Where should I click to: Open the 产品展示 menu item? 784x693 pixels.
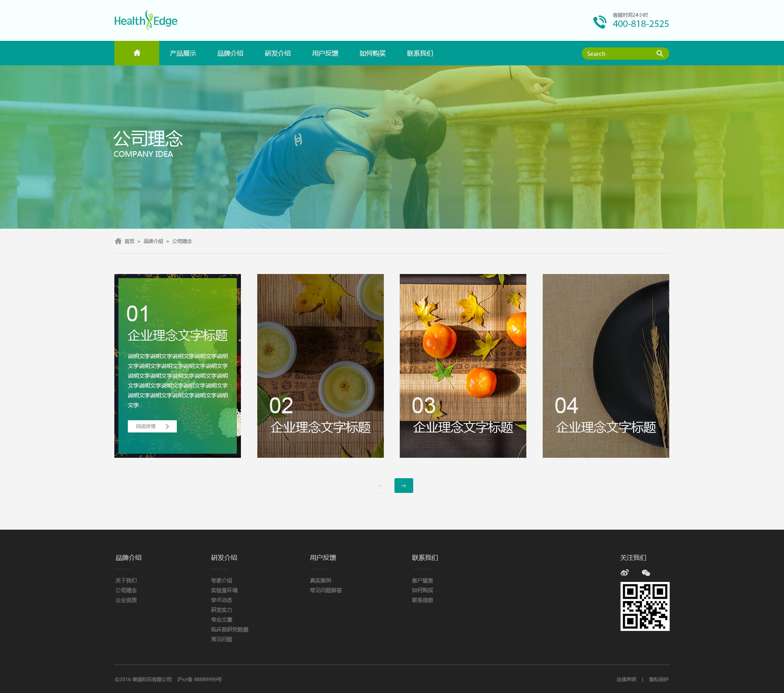[183, 53]
